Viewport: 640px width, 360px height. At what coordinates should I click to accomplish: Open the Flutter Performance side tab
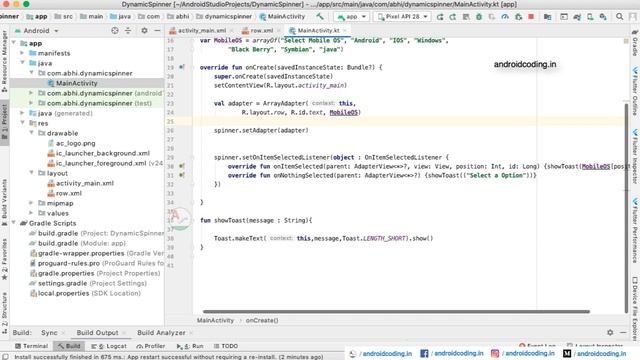coord(635,231)
